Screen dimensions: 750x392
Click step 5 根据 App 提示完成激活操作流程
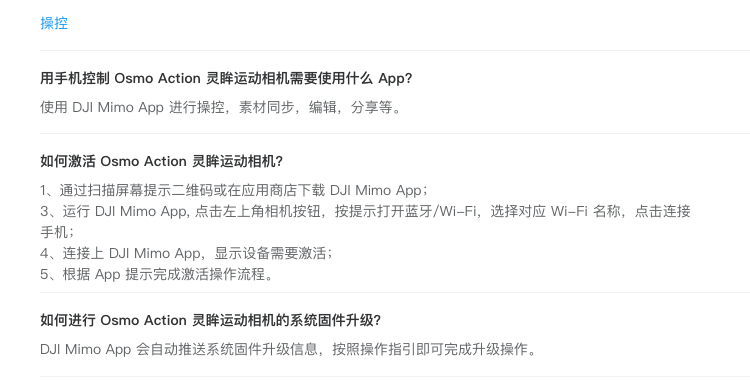click(157, 274)
